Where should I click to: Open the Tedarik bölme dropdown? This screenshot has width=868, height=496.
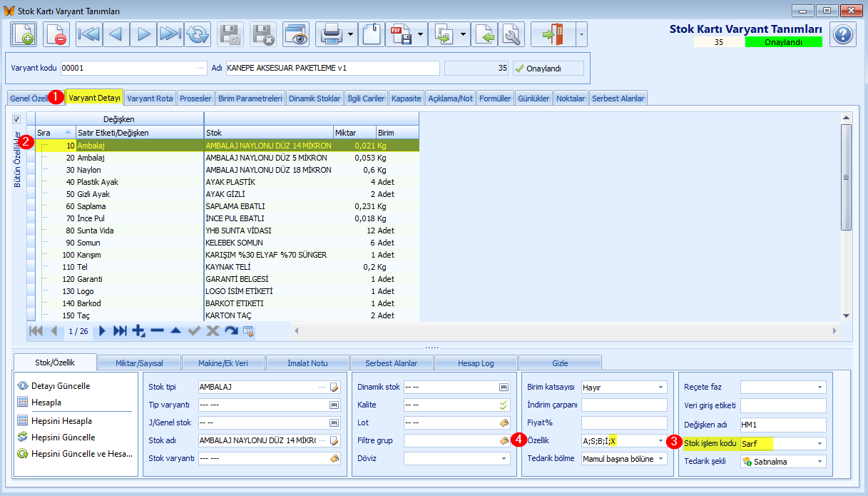[660, 459]
